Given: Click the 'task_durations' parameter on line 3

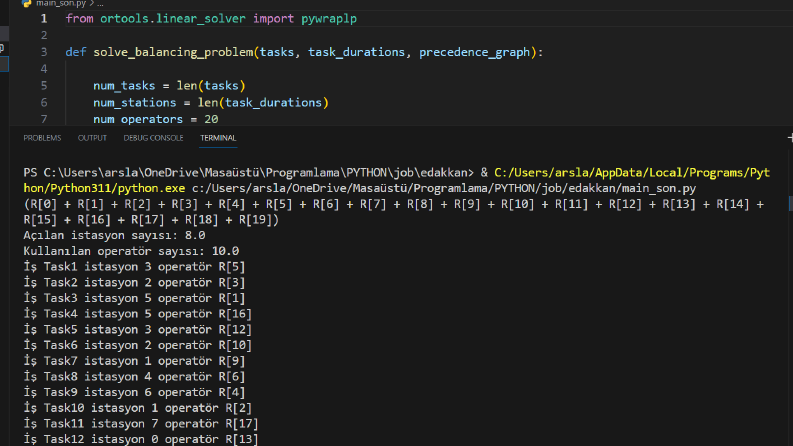Looking at the screenshot, I should (357, 52).
